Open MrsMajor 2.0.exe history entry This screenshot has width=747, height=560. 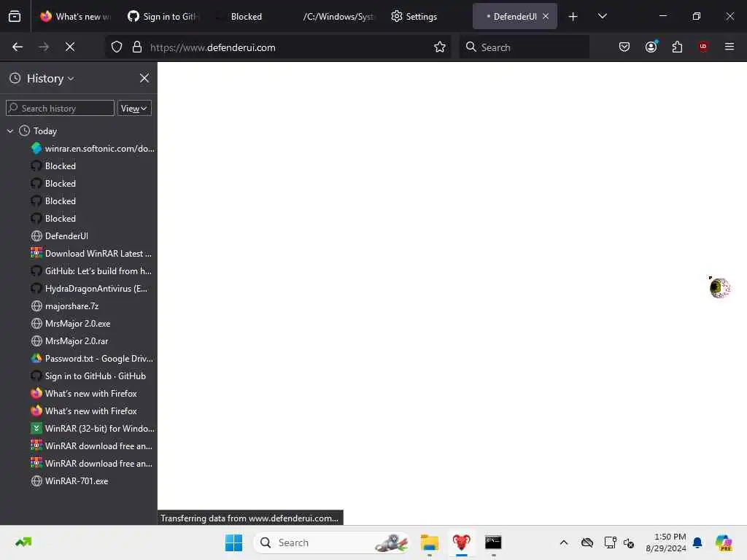(x=71, y=324)
